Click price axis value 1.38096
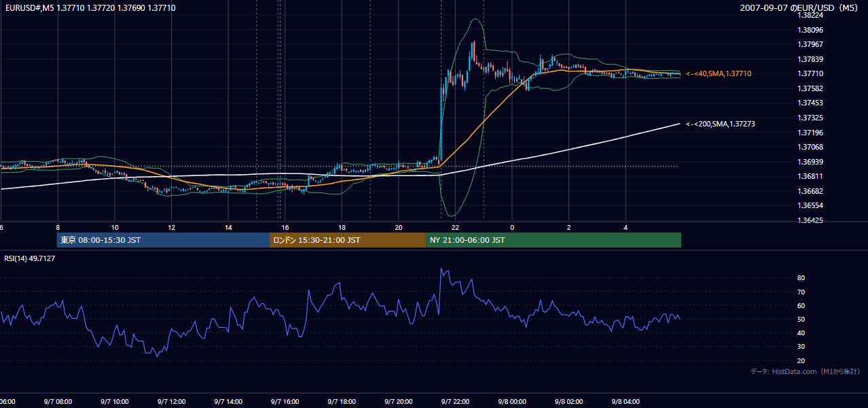This screenshot has width=868, height=408. [810, 30]
